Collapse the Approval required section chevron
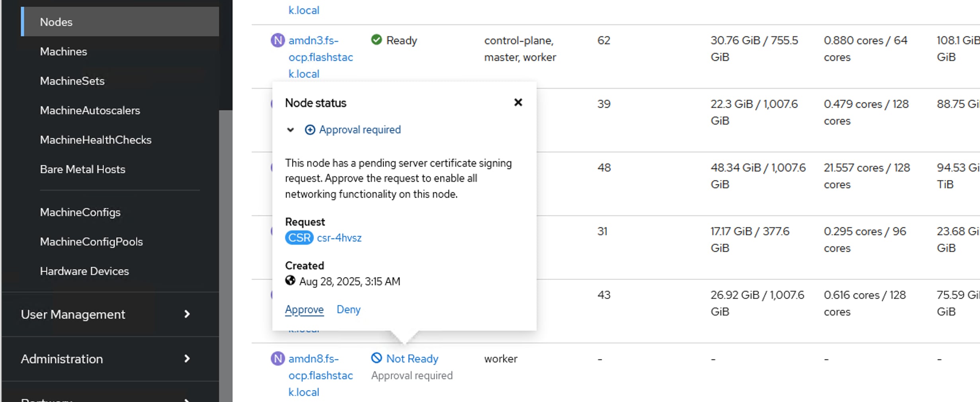The image size is (980, 402). click(x=291, y=130)
